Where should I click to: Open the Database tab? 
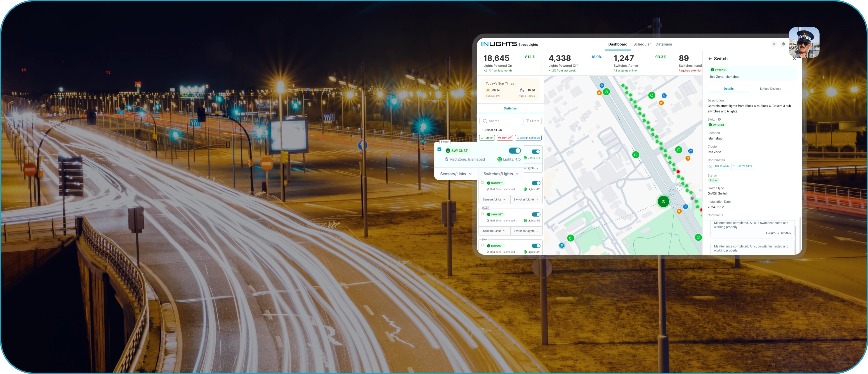tap(663, 44)
